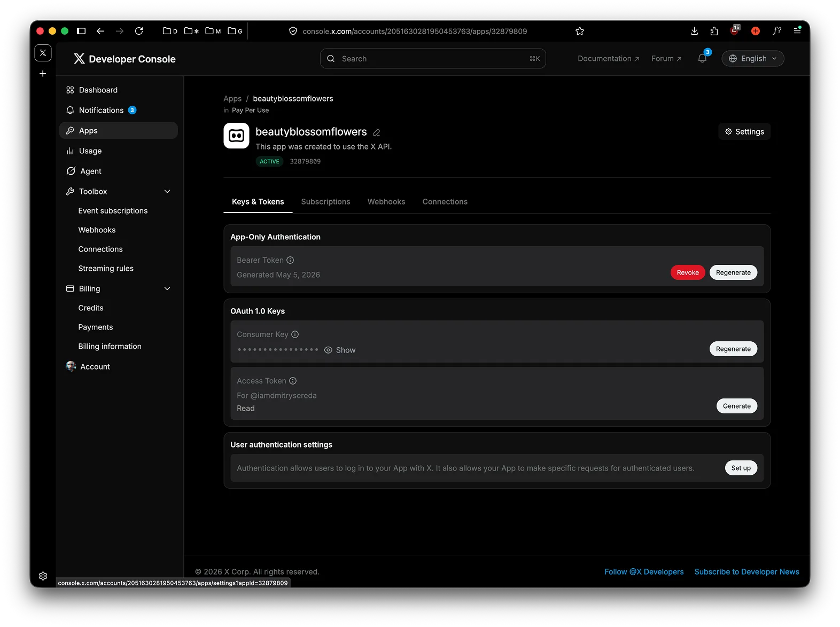Follow @X Developers link in footer

(x=644, y=571)
